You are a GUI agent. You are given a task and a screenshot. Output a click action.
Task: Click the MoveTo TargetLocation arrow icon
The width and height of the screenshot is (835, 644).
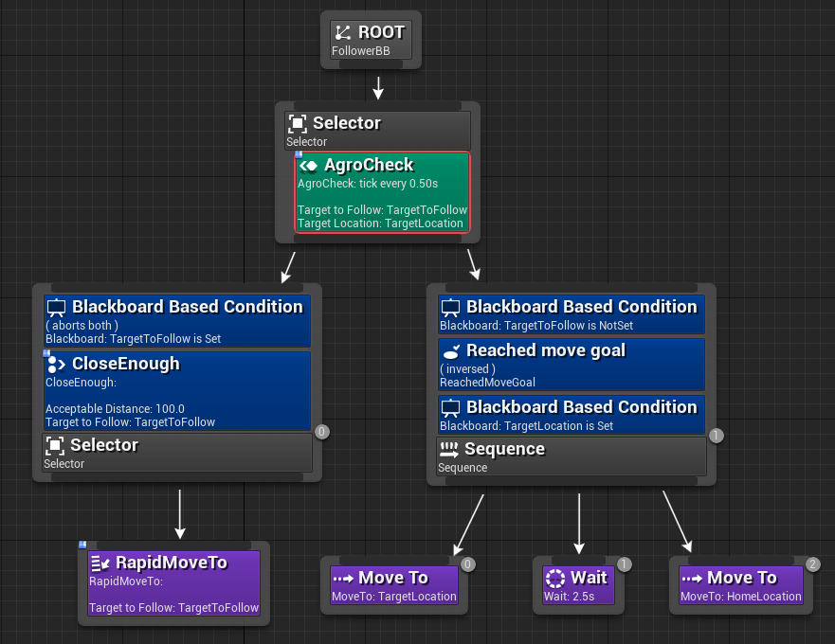(343, 578)
